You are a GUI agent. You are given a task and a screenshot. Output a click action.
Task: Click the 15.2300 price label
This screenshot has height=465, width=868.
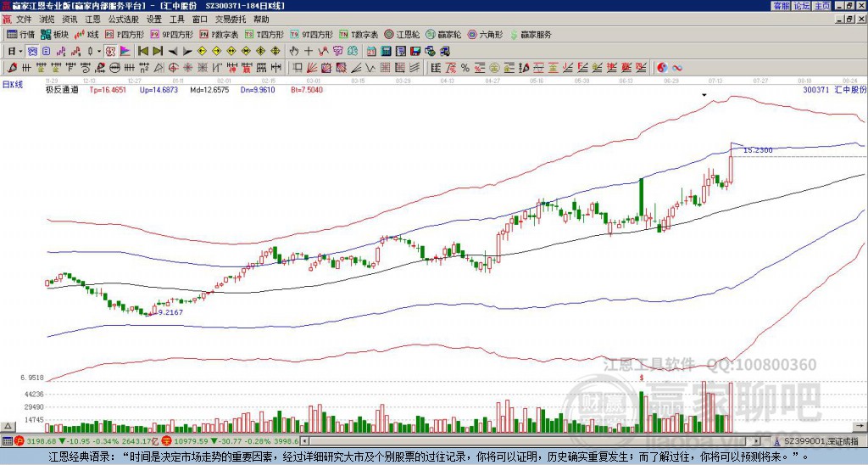(758, 150)
